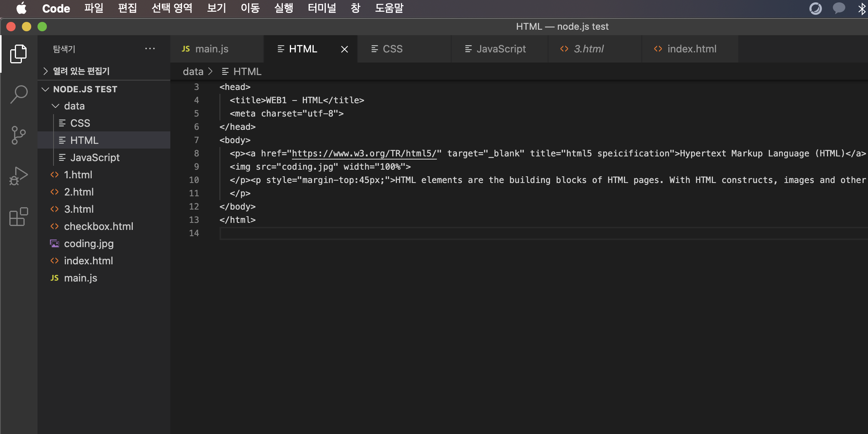Open coding.jpg in the file tree
The image size is (868, 434).
click(x=89, y=244)
